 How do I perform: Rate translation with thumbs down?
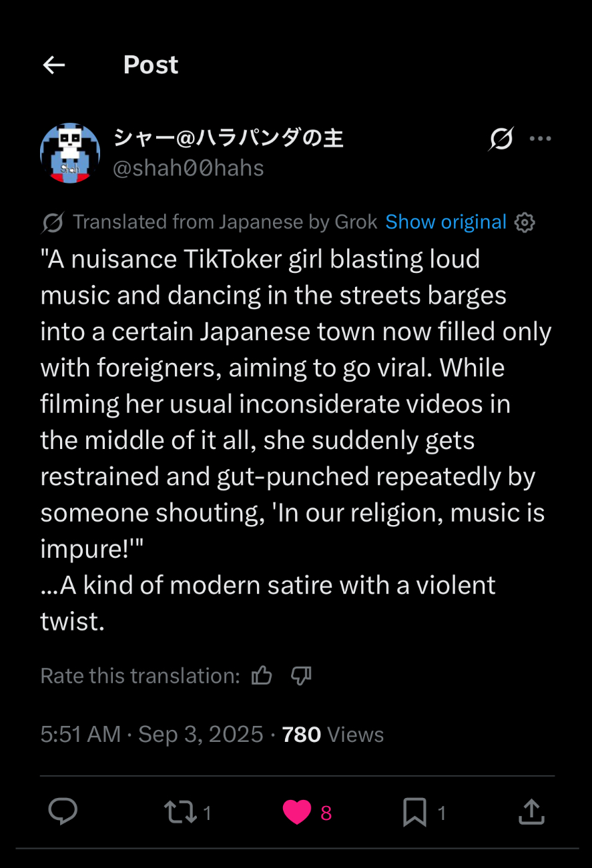point(302,676)
